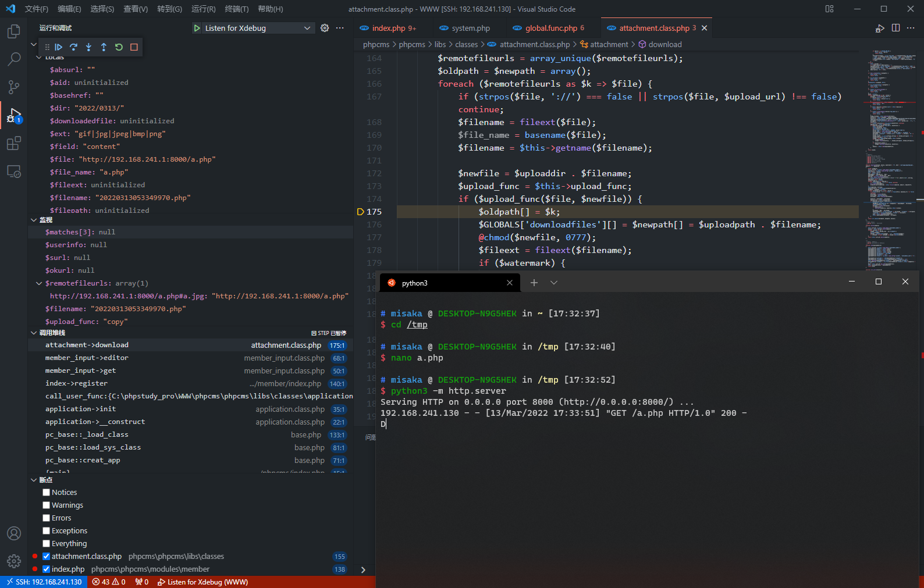This screenshot has height=588, width=924.
Task: Click the debug Continue button
Action: tap(58, 47)
